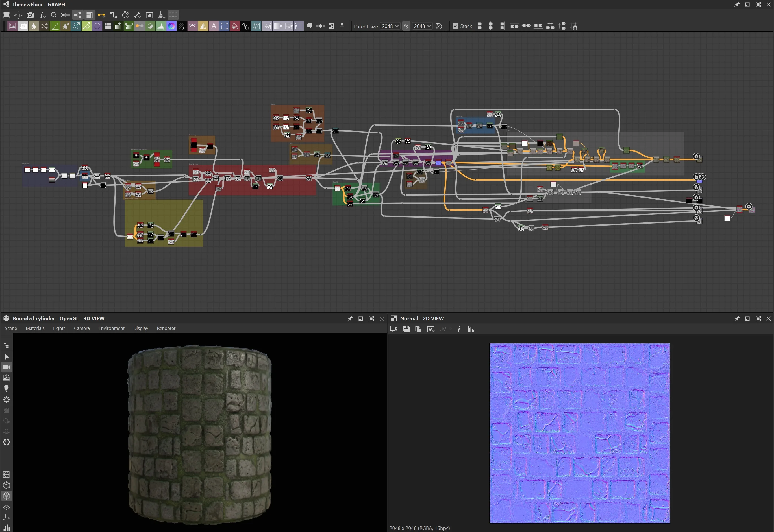Add a Text node (letter A icon)
Viewport: 774px width, 532px height.
(214, 26)
